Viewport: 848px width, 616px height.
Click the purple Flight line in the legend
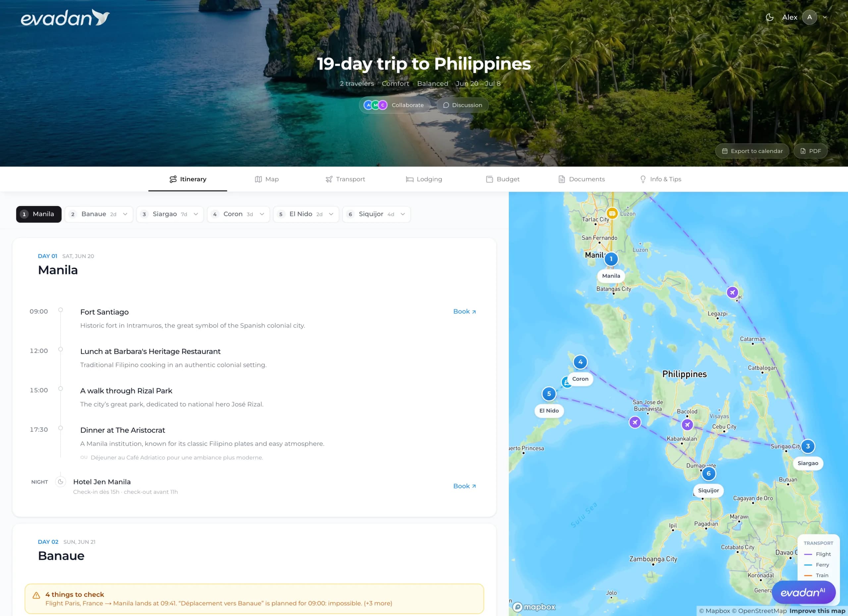(x=808, y=554)
